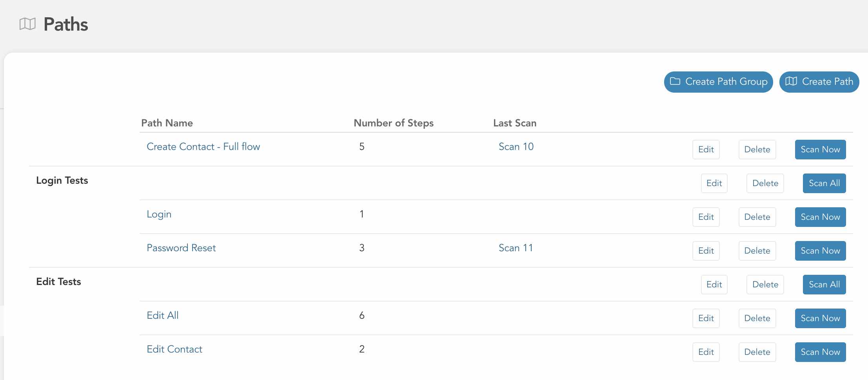The image size is (868, 380).
Task: Click step count 2 for Edit Contact
Action: pyautogui.click(x=362, y=349)
